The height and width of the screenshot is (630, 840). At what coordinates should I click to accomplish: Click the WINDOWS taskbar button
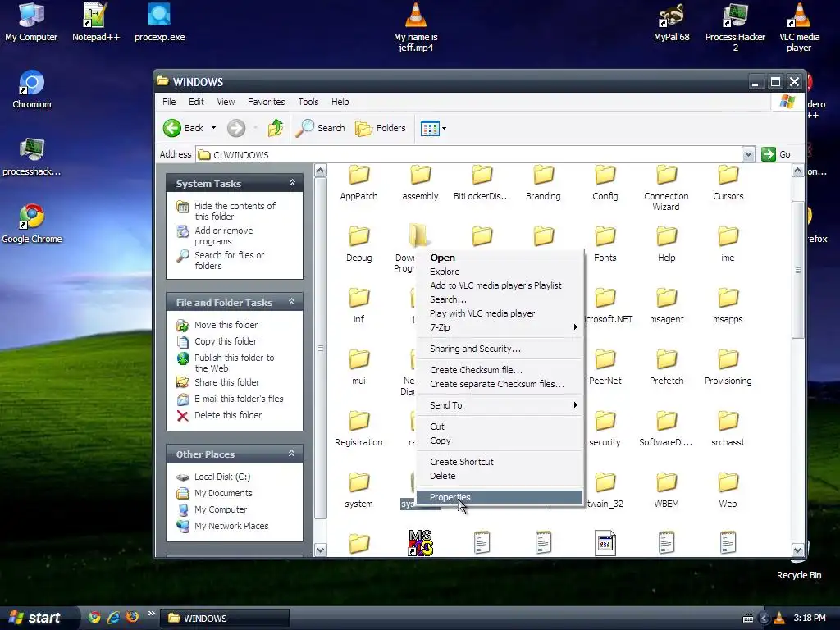(225, 619)
